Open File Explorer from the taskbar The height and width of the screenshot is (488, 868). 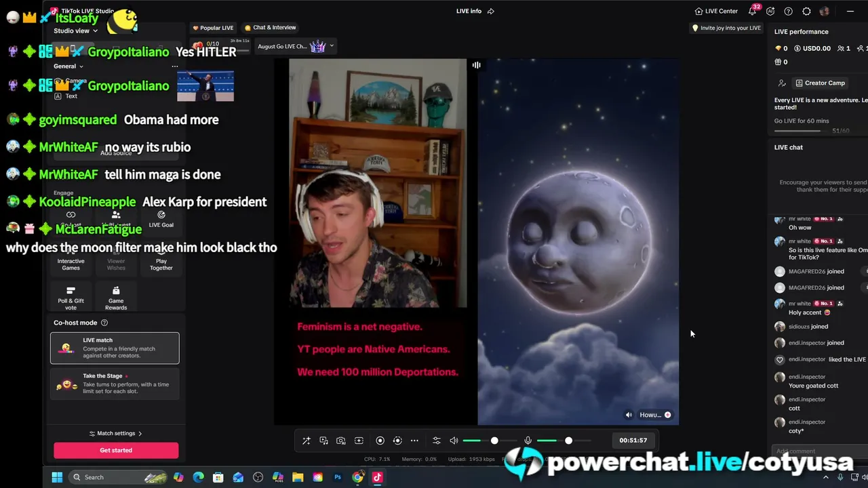pyautogui.click(x=298, y=477)
